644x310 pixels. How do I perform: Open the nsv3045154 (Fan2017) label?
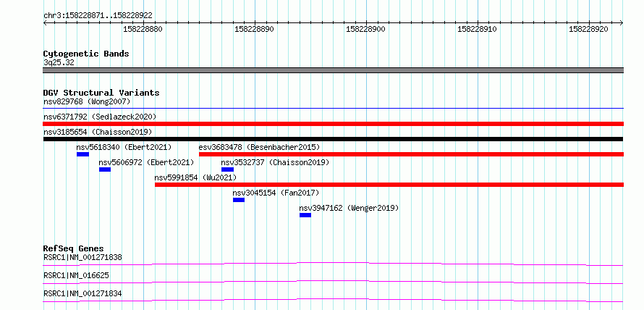click(276, 193)
